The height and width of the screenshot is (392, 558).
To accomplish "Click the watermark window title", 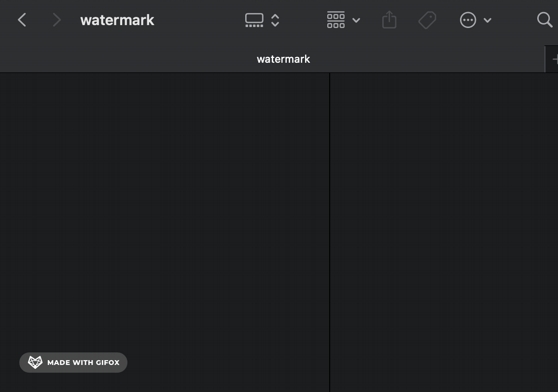I will (117, 20).
